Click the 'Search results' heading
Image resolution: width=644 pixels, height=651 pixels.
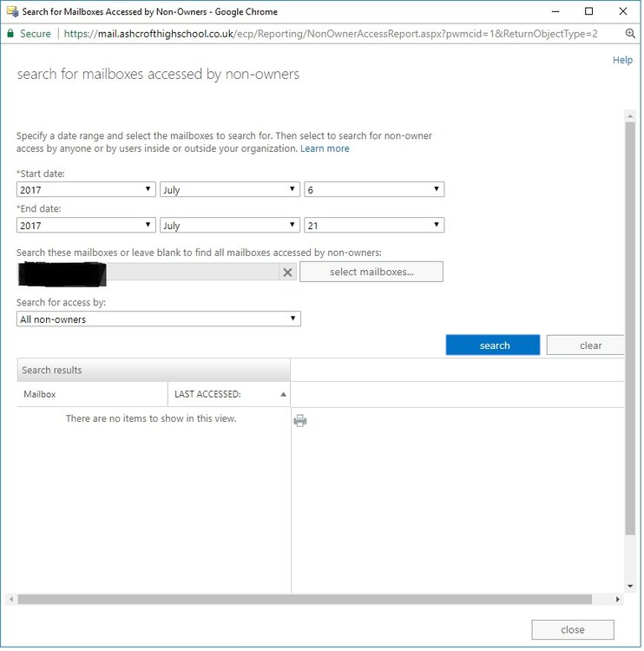point(52,372)
